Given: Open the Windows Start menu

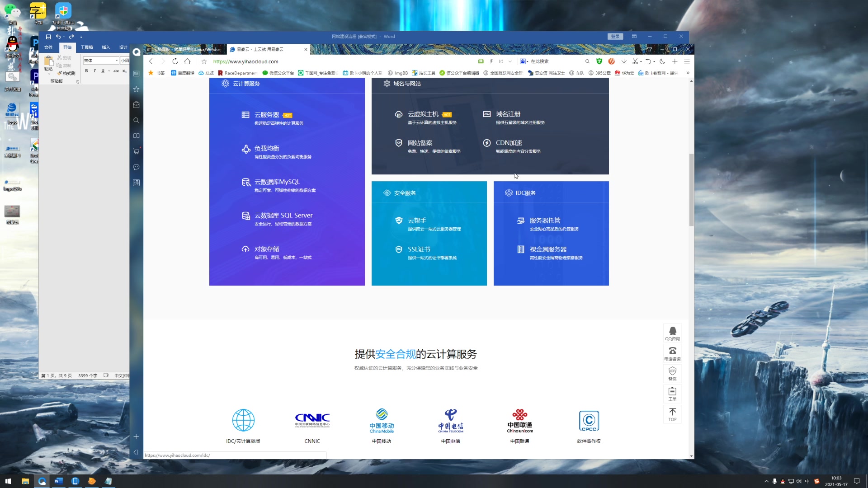Looking at the screenshot, I should [8, 481].
